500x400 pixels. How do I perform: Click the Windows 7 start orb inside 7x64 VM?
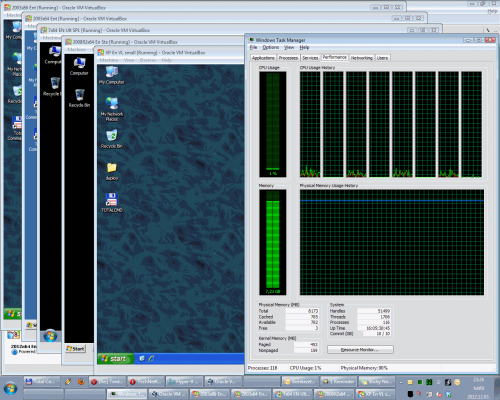pyautogui.click(x=50, y=336)
